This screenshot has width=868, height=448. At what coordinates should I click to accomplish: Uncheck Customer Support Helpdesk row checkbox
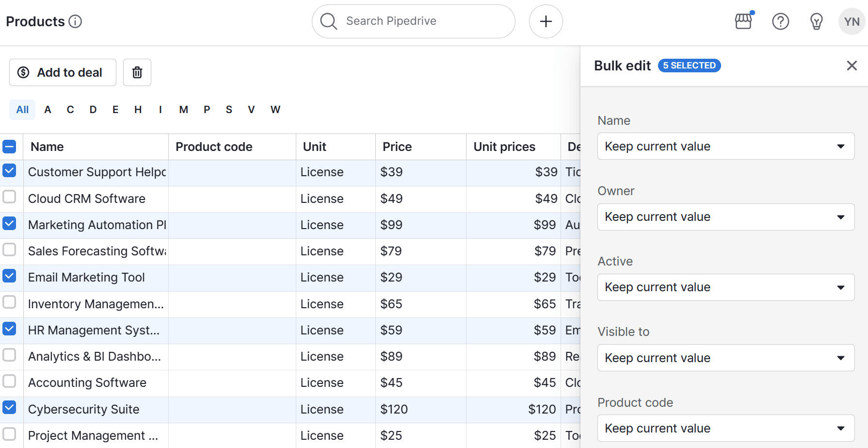click(9, 170)
